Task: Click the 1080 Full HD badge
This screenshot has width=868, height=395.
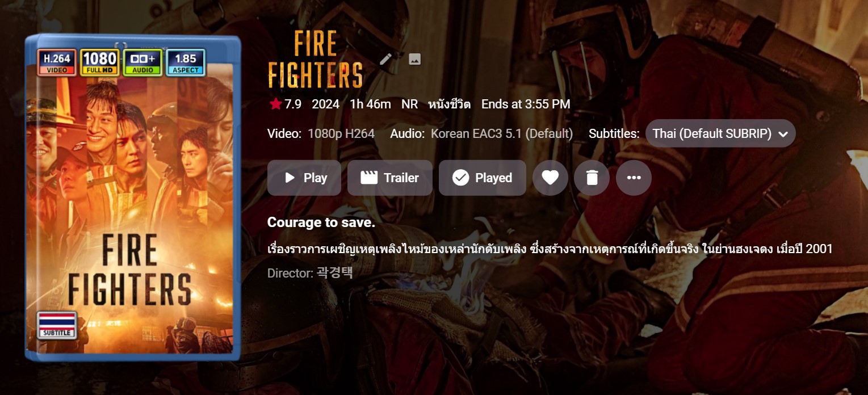Action: [x=100, y=62]
